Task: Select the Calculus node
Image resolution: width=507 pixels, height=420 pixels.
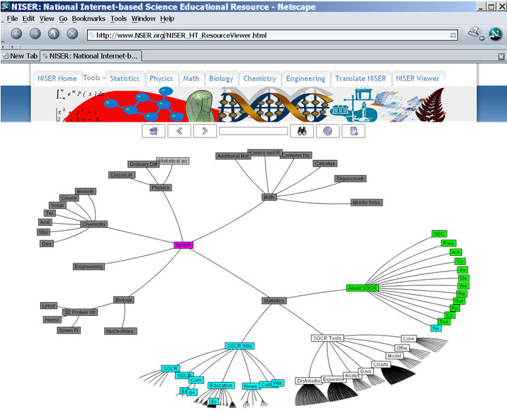Action: pyautogui.click(x=325, y=163)
